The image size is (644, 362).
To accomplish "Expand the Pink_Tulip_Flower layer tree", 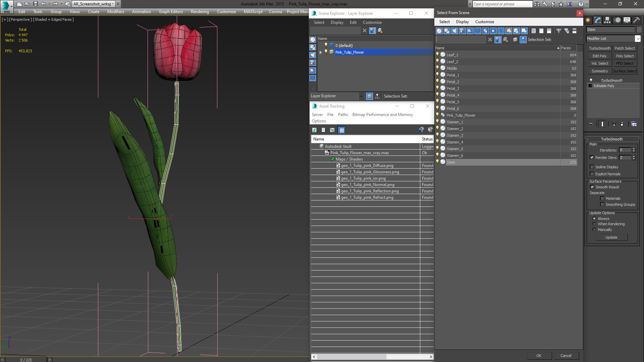I will click(321, 52).
